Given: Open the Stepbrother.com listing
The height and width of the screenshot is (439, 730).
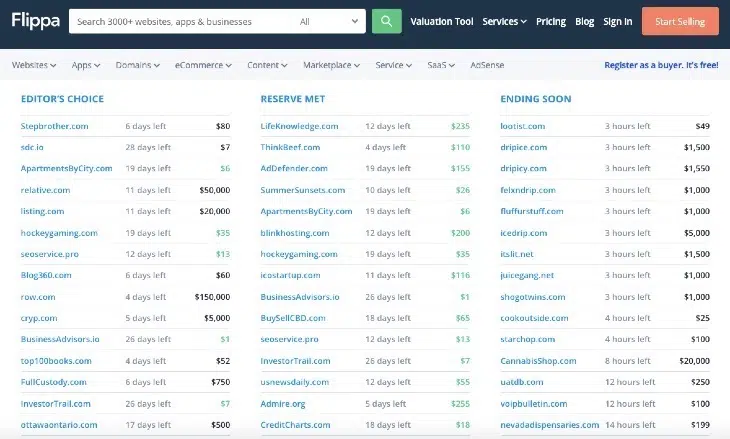Looking at the screenshot, I should [x=55, y=127].
